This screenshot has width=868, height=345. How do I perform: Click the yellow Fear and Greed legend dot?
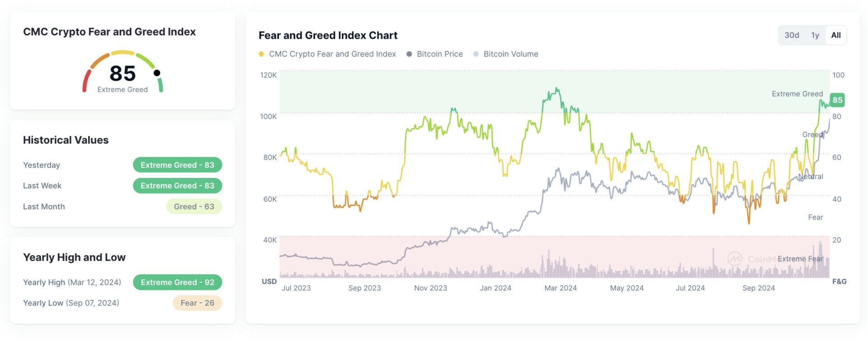(x=261, y=54)
